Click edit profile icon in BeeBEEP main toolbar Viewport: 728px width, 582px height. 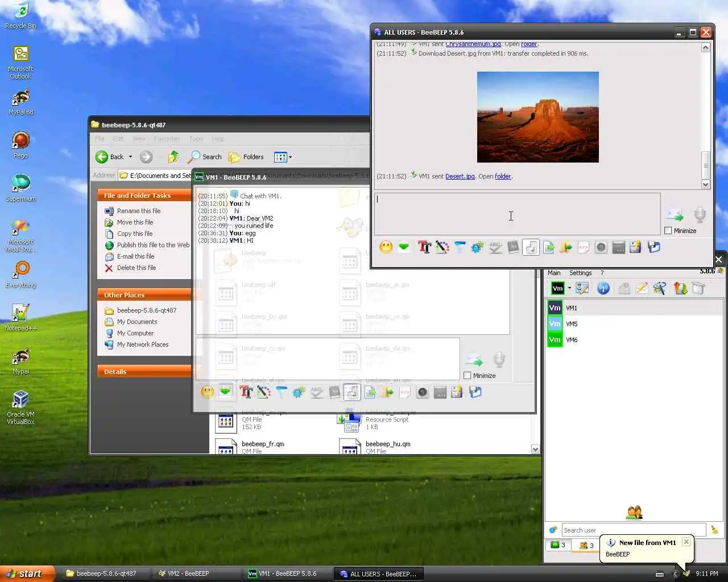pyautogui.click(x=582, y=288)
